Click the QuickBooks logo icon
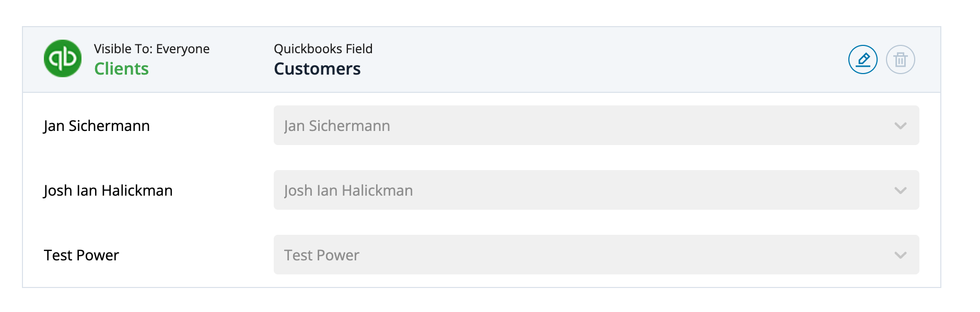 63,58
